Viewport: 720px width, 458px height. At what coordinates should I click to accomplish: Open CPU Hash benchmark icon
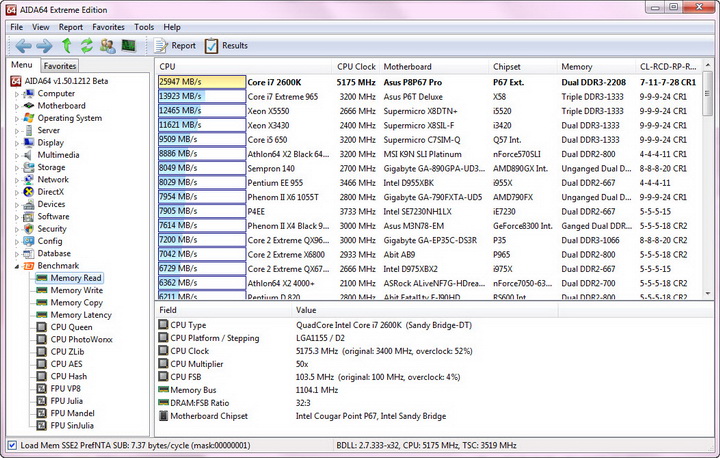click(42, 376)
